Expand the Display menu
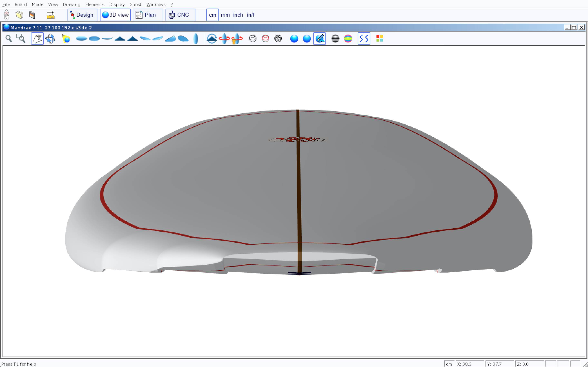Image resolution: width=588 pixels, height=367 pixels. click(117, 4)
